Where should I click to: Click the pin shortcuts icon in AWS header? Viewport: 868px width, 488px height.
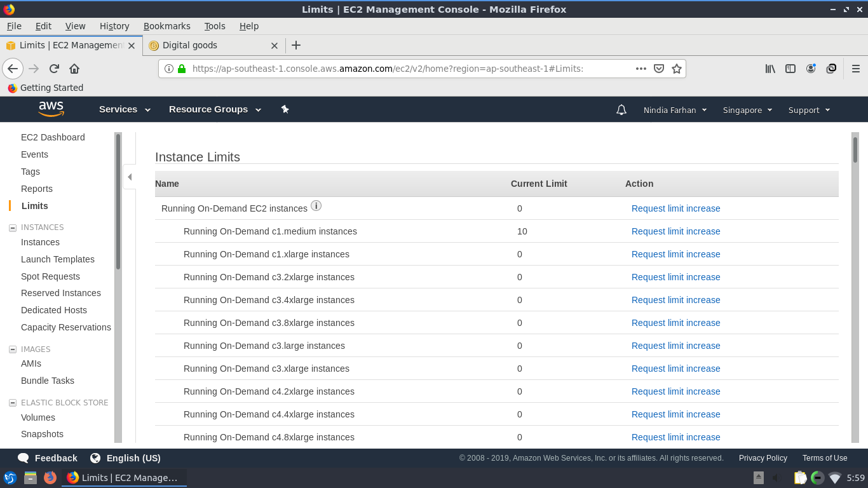coord(285,109)
